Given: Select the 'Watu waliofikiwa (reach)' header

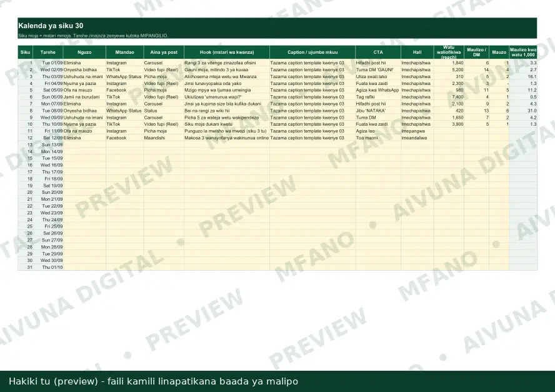Looking at the screenshot, I should (x=449, y=52).
